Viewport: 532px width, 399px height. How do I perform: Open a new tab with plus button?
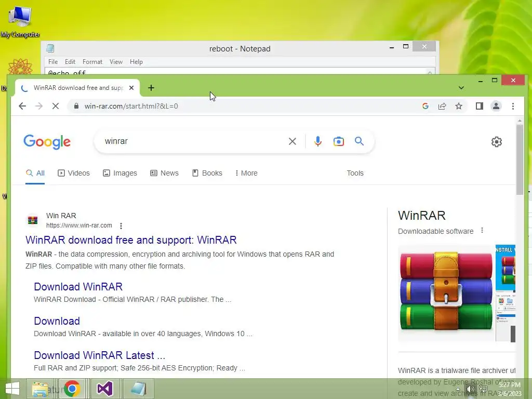coord(151,88)
